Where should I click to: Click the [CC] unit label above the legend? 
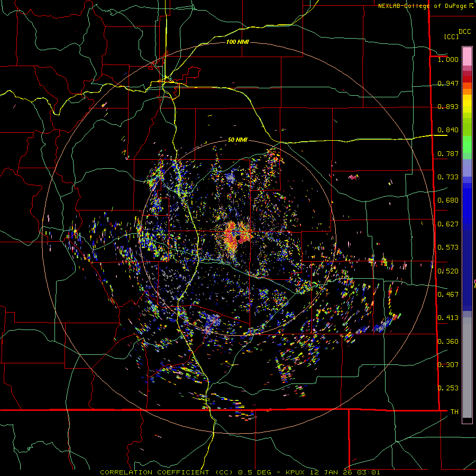[451, 36]
